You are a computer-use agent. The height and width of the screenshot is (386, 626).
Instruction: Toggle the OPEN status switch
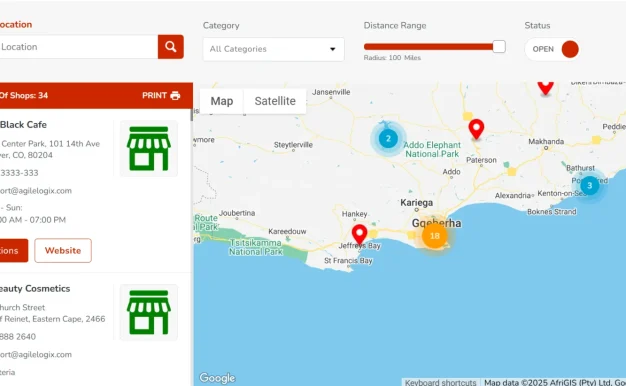click(x=552, y=49)
